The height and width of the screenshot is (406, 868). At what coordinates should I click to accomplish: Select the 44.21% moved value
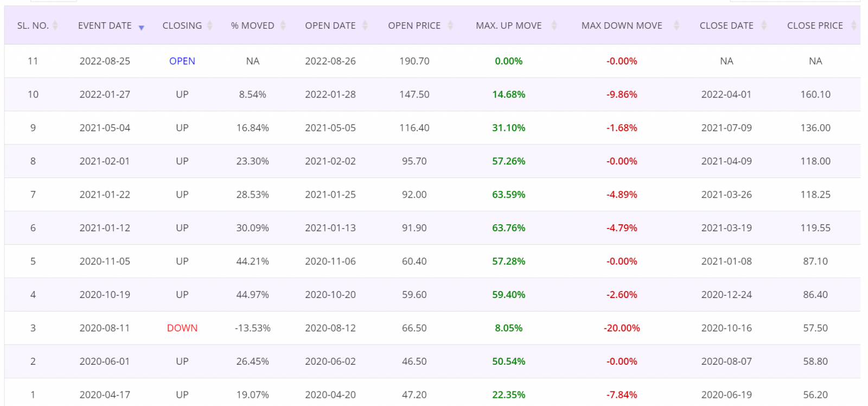click(x=253, y=261)
